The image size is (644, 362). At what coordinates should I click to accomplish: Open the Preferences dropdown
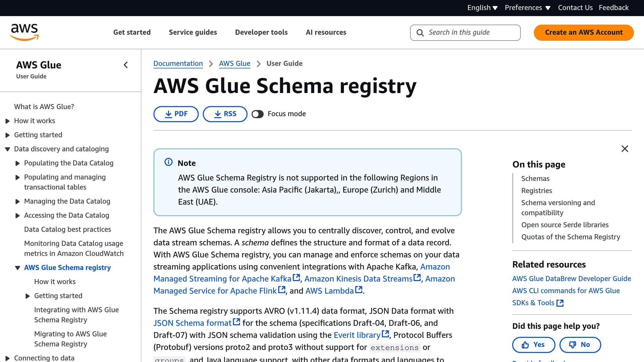527,8
